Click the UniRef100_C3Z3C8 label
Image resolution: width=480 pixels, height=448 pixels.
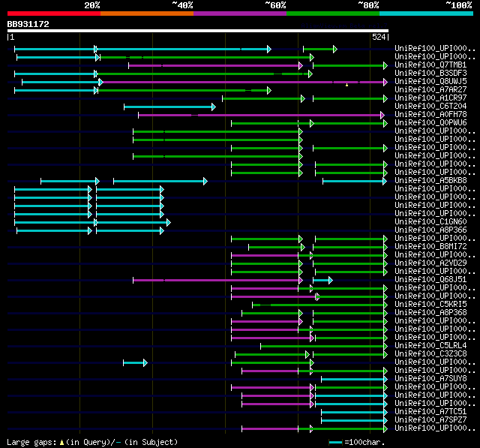430,354
